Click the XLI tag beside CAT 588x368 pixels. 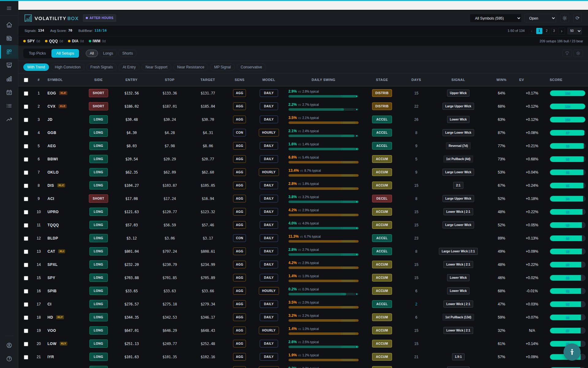click(x=62, y=251)
